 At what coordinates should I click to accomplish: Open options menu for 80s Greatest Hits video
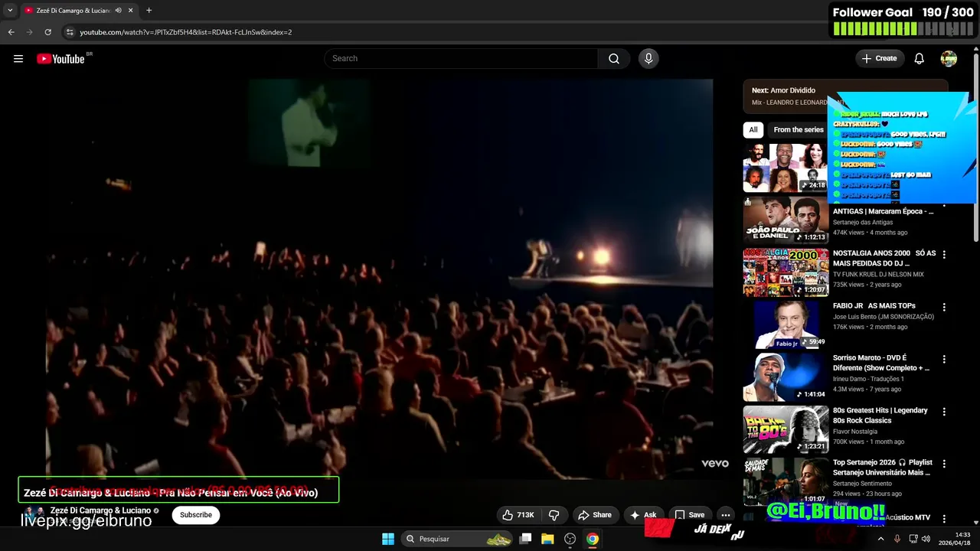click(944, 412)
